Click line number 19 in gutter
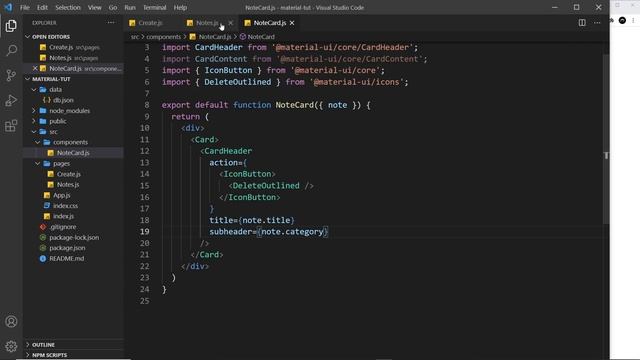Viewport: 640px width, 360px height. (144, 232)
